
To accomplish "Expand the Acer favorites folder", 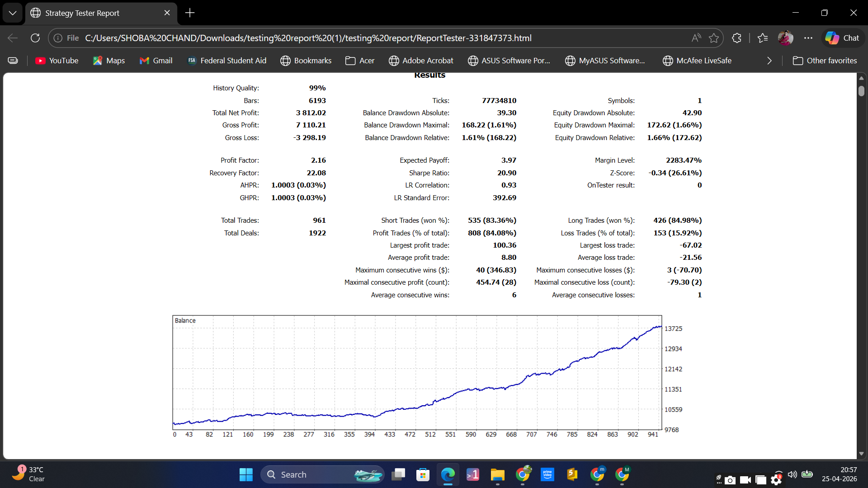I will point(360,61).
